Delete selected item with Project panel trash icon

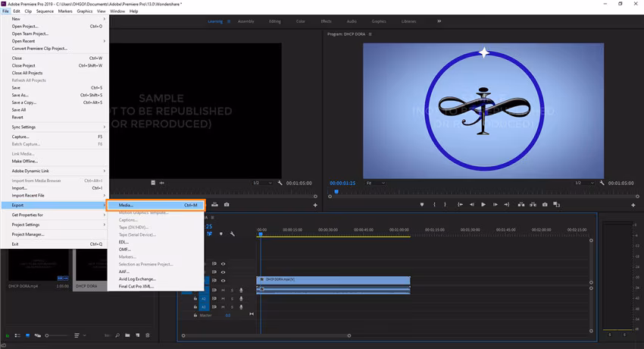click(148, 335)
